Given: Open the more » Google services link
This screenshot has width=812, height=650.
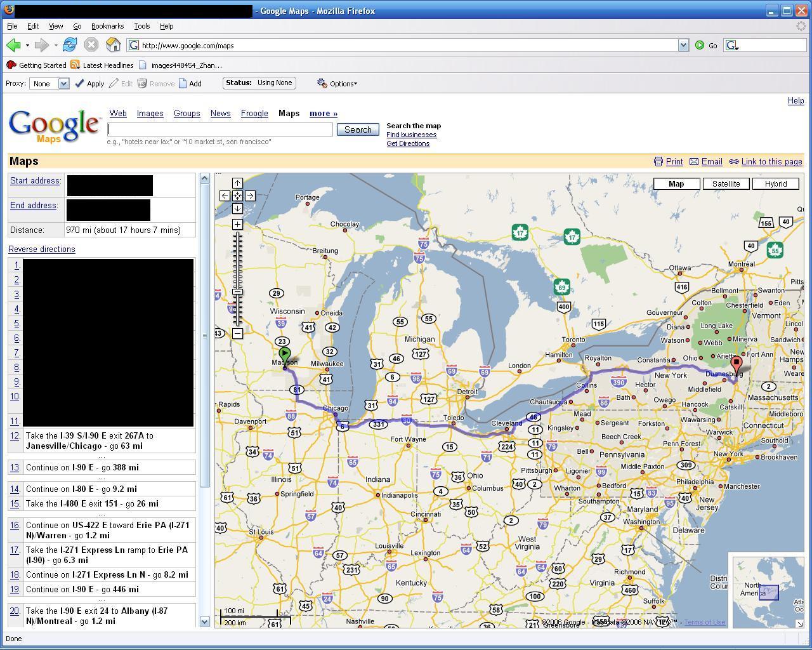Looking at the screenshot, I should (324, 113).
